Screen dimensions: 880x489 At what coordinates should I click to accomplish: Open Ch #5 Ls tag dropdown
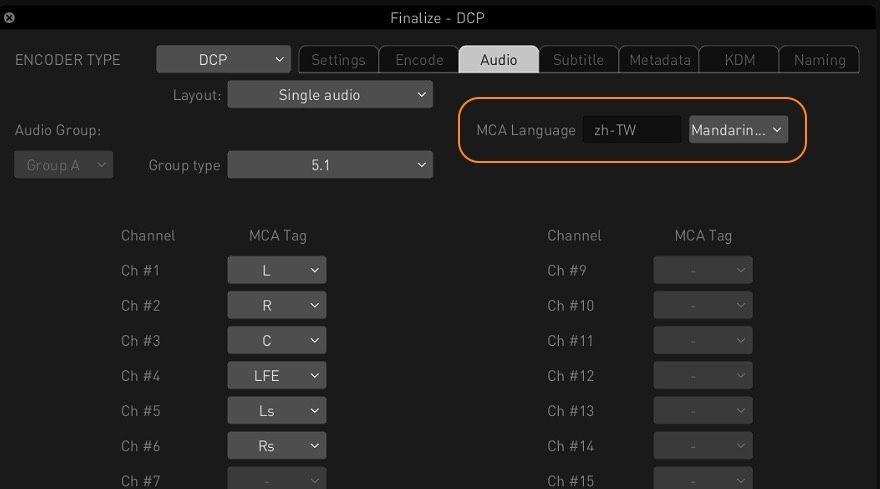tap(277, 410)
